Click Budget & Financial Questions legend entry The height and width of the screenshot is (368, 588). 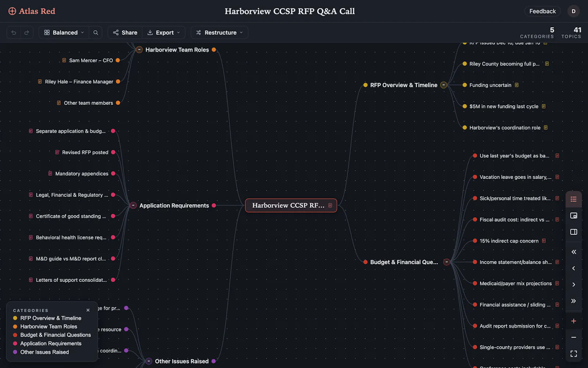click(x=55, y=335)
